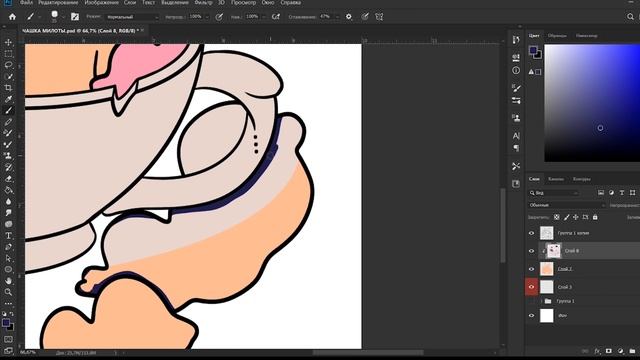
Task: Toggle lock position button
Action: [x=576, y=217]
